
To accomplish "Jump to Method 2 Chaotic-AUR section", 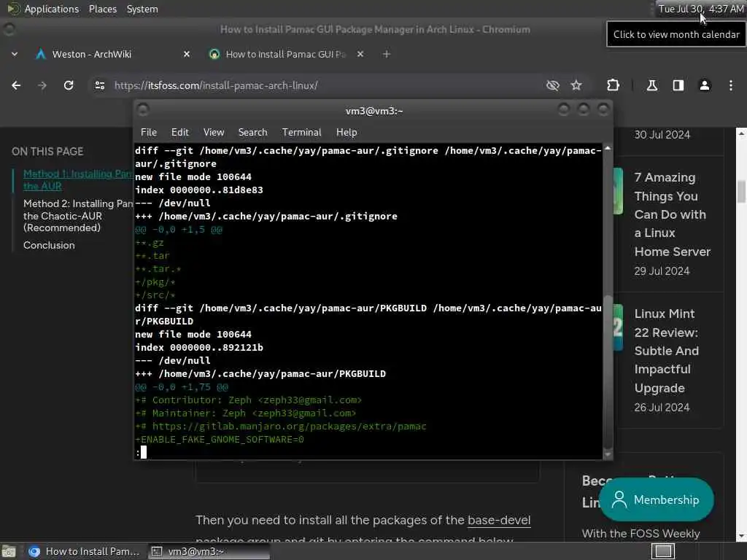I will [79, 216].
